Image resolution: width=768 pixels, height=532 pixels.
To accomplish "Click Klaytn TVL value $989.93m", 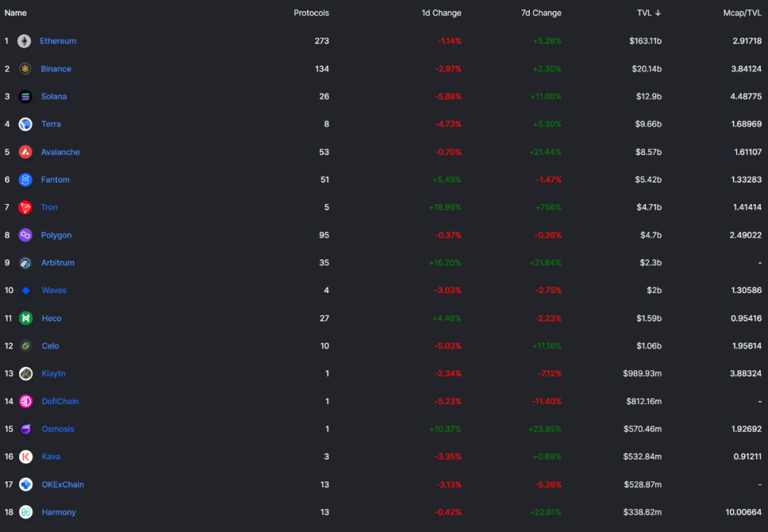I will coord(643,374).
